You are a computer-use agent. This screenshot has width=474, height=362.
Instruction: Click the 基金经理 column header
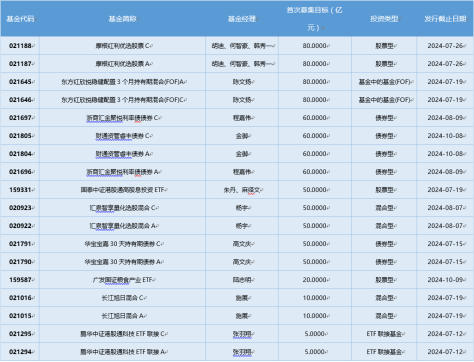coord(242,19)
